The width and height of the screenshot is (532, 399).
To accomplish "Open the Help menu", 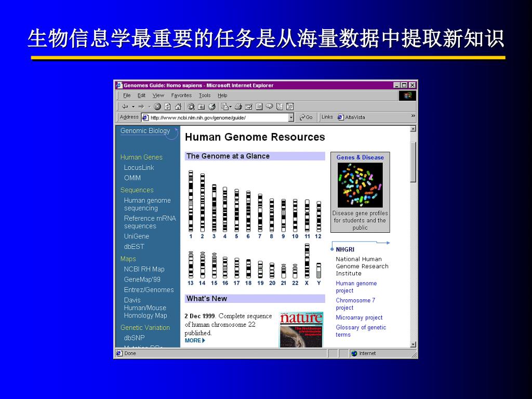I will (x=222, y=96).
